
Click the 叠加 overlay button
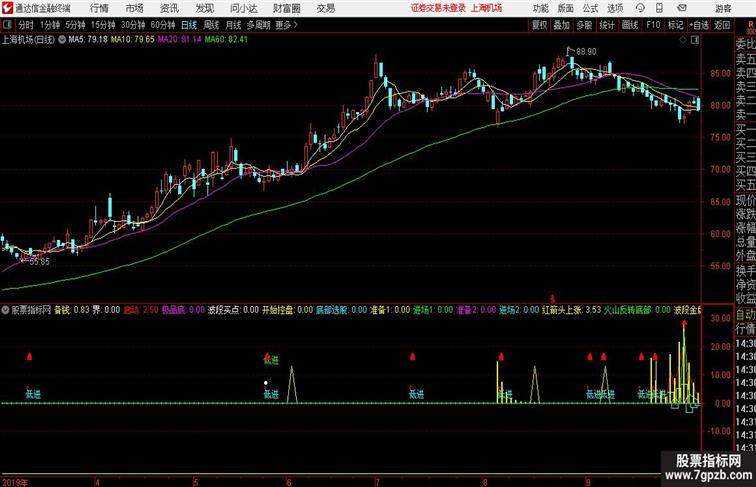coord(562,25)
